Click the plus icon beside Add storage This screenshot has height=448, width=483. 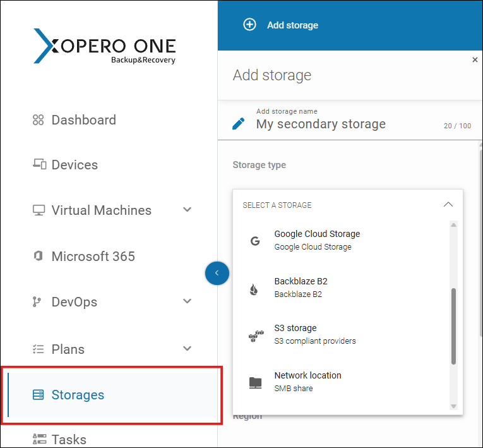pyautogui.click(x=249, y=25)
